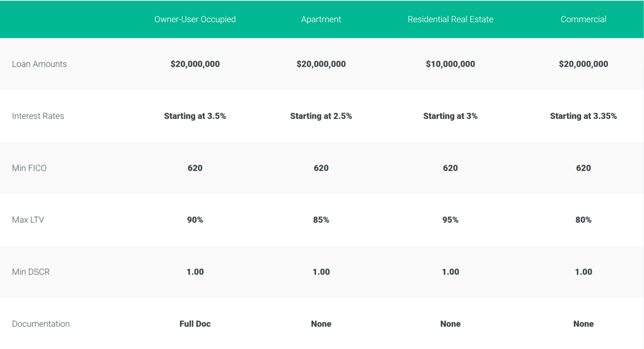Select the Documentation row label
The image size is (644, 349).
click(41, 324)
